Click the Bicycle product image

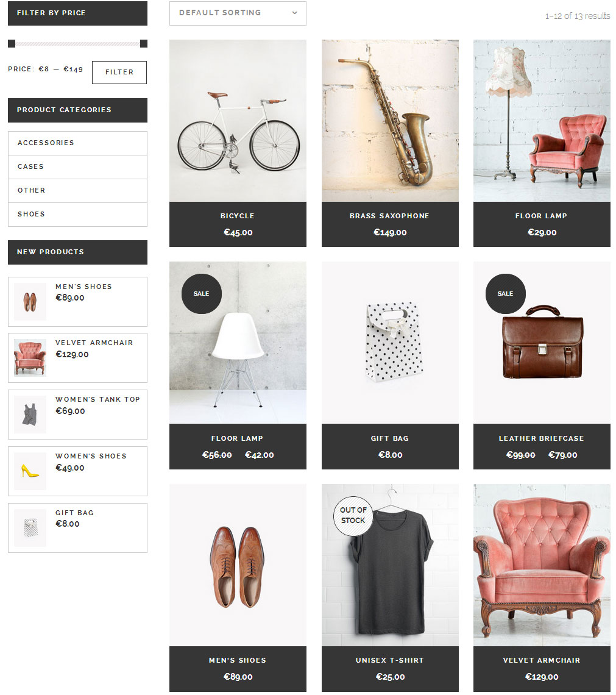(x=238, y=121)
